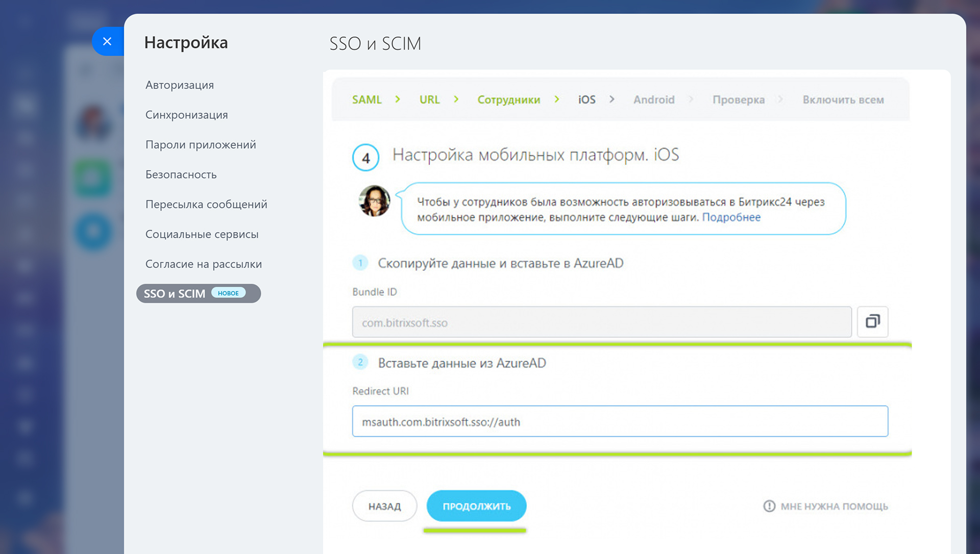Click the Настройка heading
The width and height of the screenshot is (980, 554).
[186, 43]
